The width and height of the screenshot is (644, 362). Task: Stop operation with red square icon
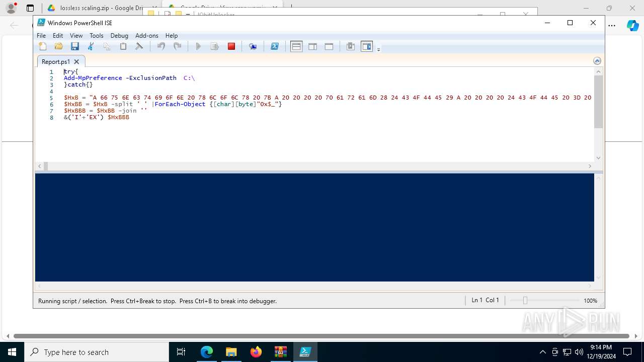[x=231, y=46]
